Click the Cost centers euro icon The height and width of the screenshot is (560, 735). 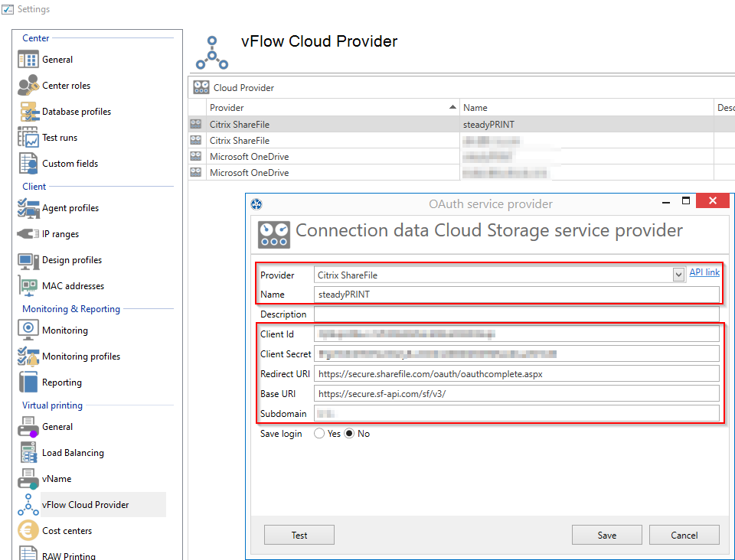point(28,531)
